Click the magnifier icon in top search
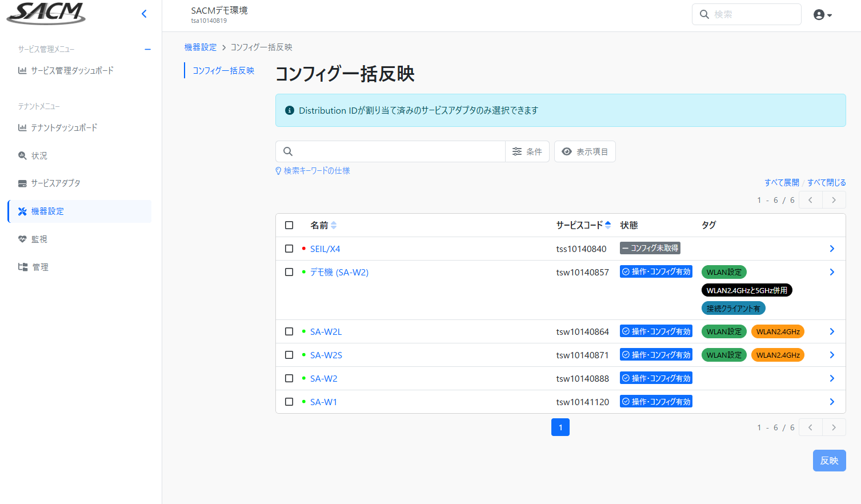Viewport: 861px width, 504px height. 704,14
